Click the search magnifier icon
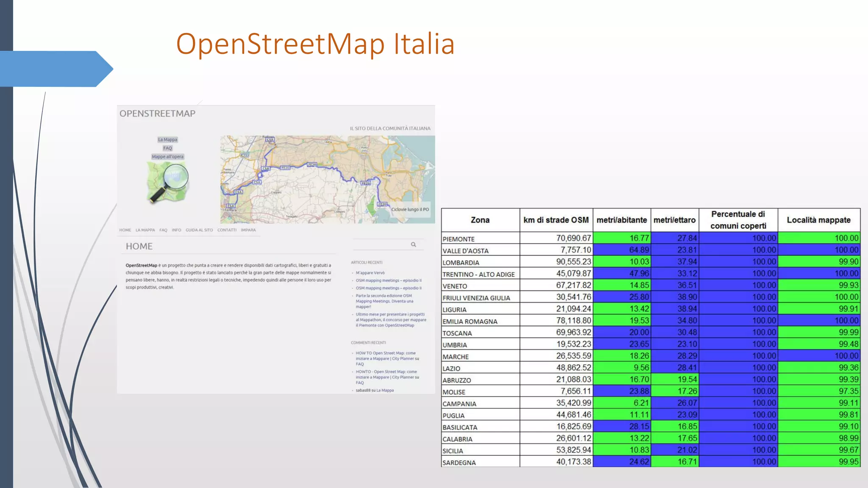 tap(413, 244)
